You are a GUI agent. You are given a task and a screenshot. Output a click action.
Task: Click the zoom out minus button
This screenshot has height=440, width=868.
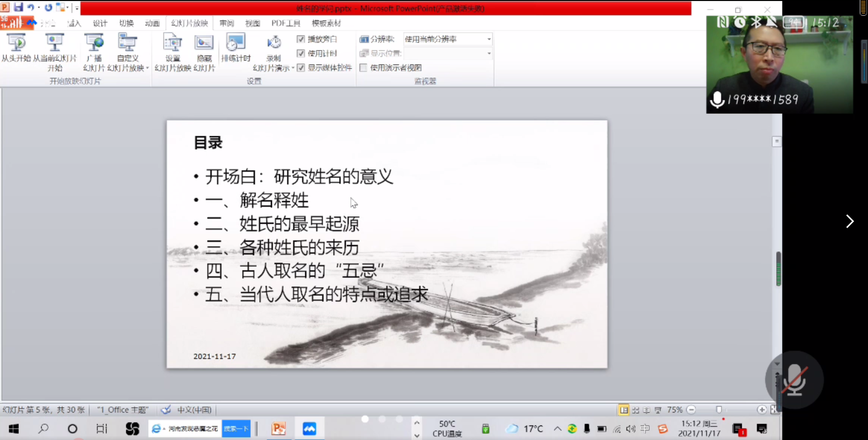691,410
